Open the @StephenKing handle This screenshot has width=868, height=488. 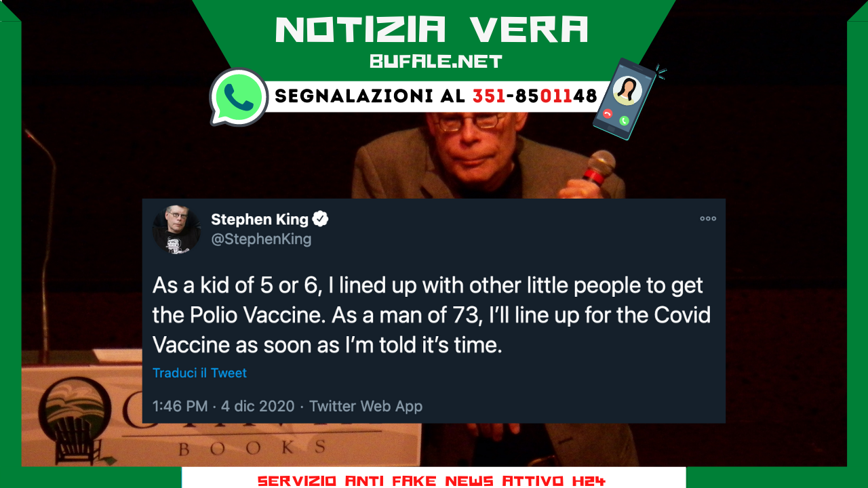click(x=261, y=239)
